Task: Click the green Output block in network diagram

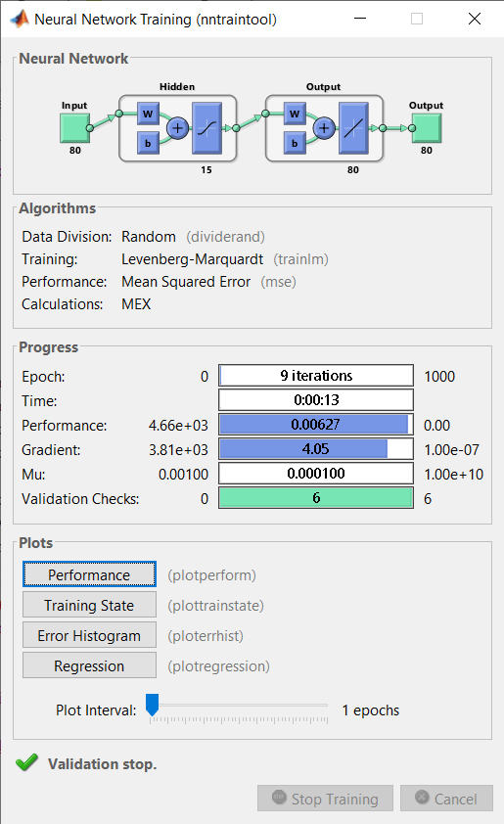Action: coord(427,128)
